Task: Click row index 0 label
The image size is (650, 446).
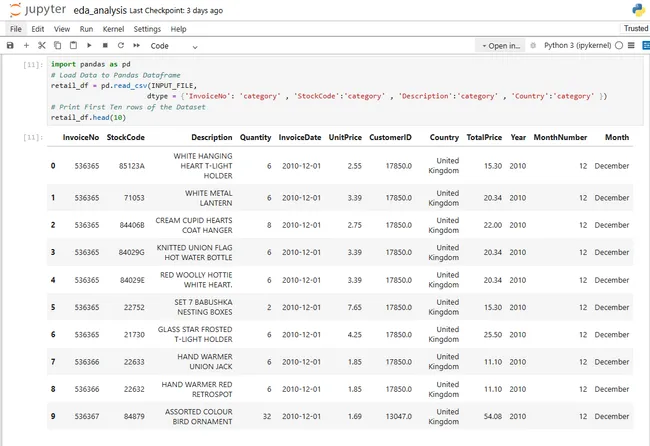Action: coord(53,166)
